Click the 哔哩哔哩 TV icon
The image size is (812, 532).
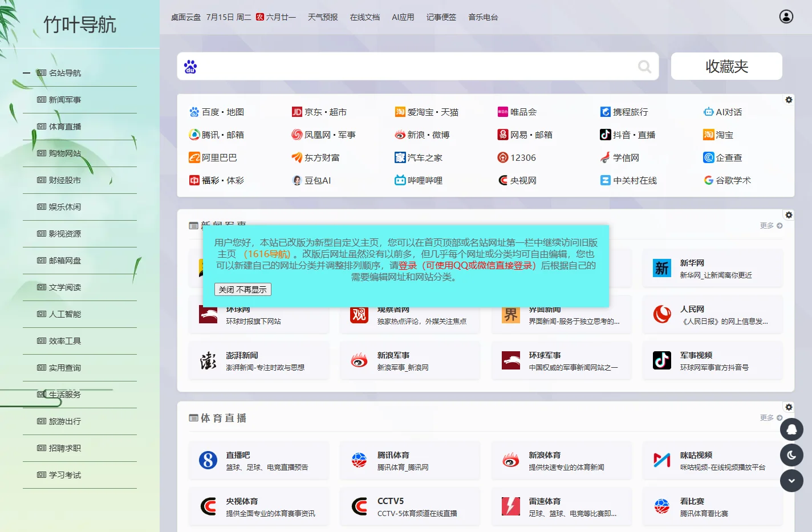tap(400, 180)
